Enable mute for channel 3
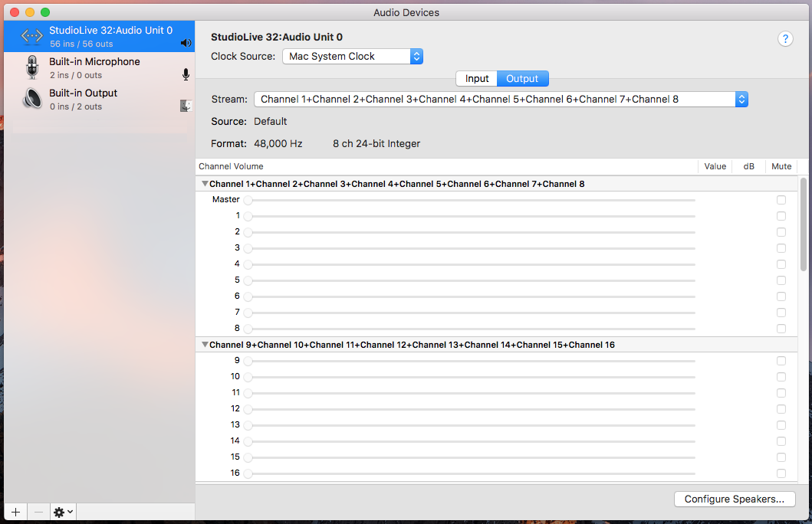 click(x=781, y=248)
